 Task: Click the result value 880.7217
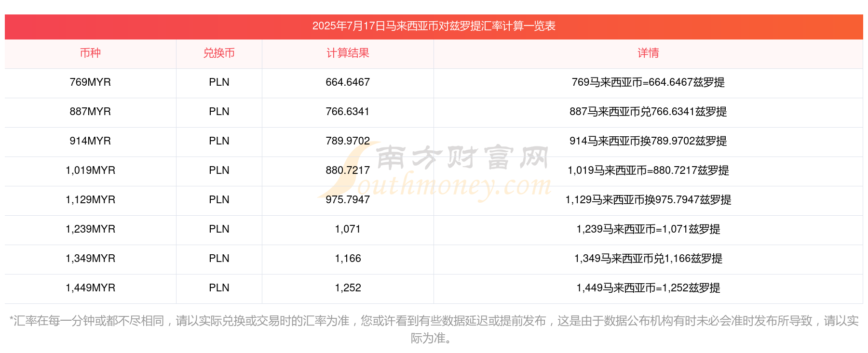[x=348, y=170]
